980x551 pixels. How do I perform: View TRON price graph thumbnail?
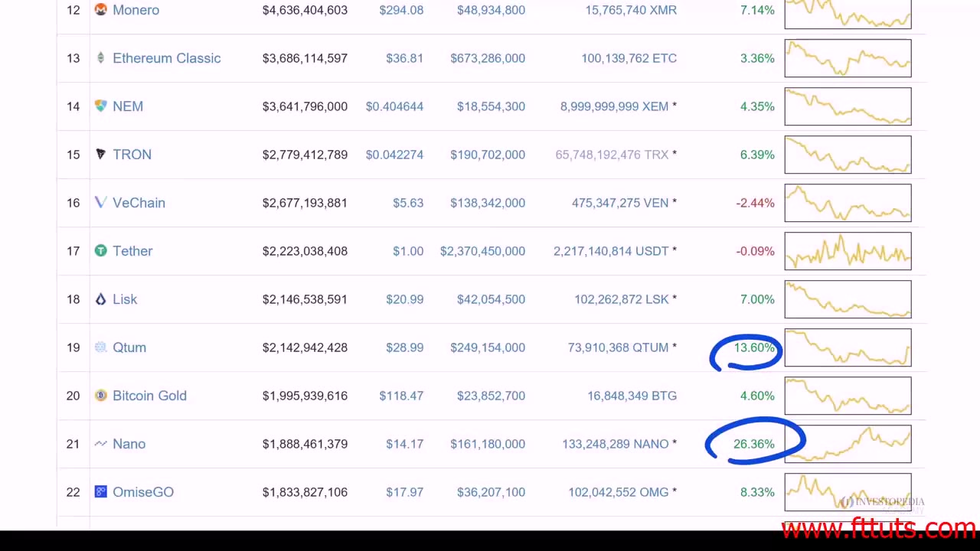coord(848,155)
